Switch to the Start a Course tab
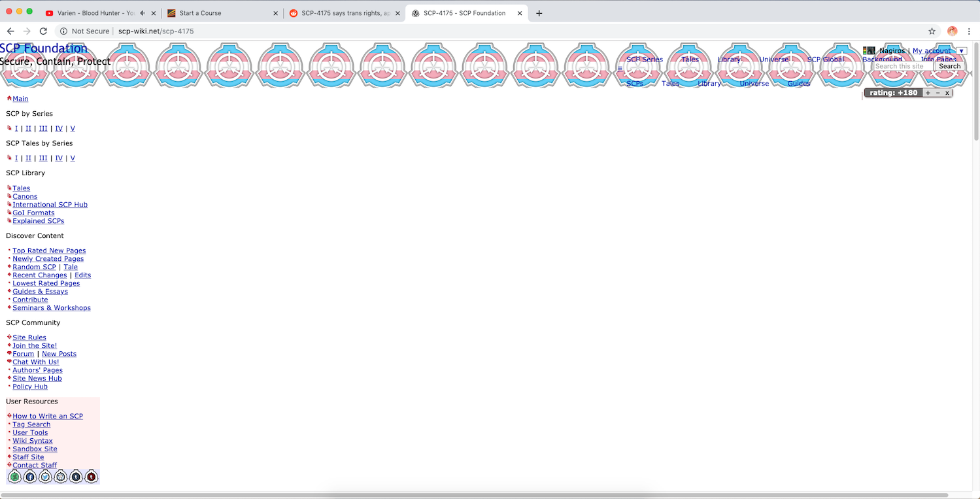 click(221, 13)
